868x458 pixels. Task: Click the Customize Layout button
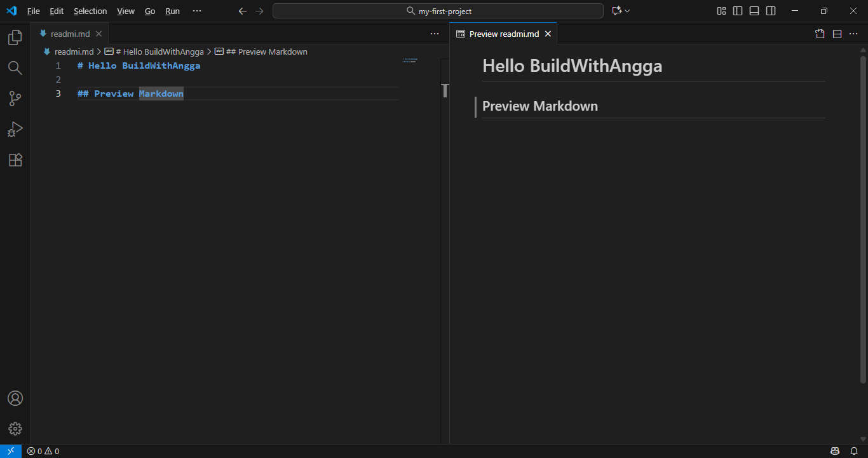pos(721,10)
